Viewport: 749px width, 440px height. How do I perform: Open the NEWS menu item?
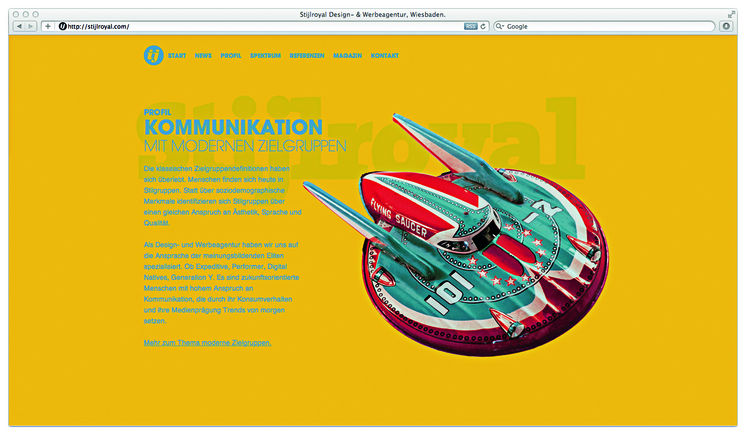203,56
